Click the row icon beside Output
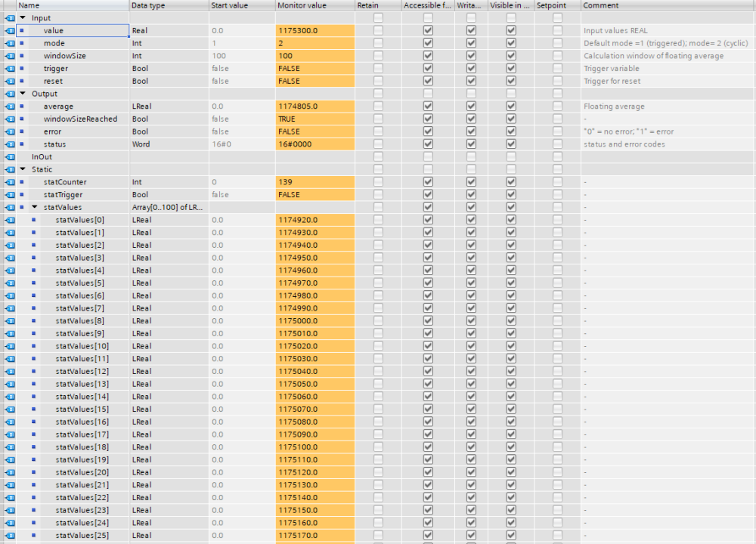 pyautogui.click(x=10, y=94)
